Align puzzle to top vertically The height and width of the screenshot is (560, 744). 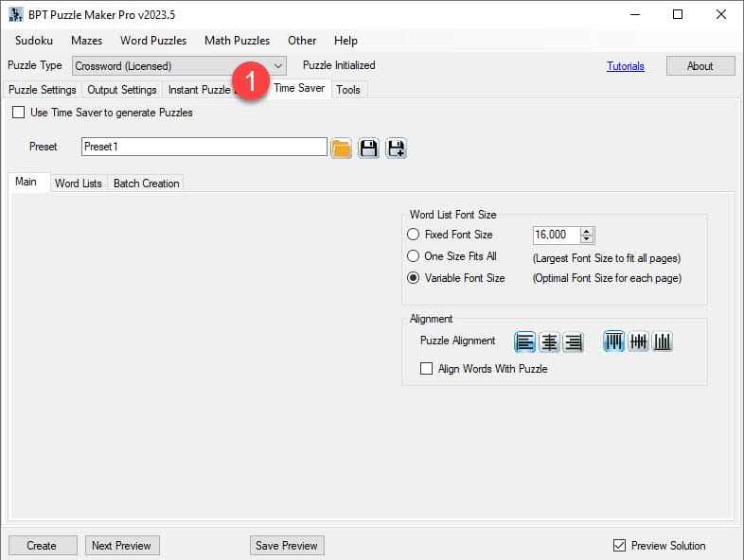tap(614, 341)
